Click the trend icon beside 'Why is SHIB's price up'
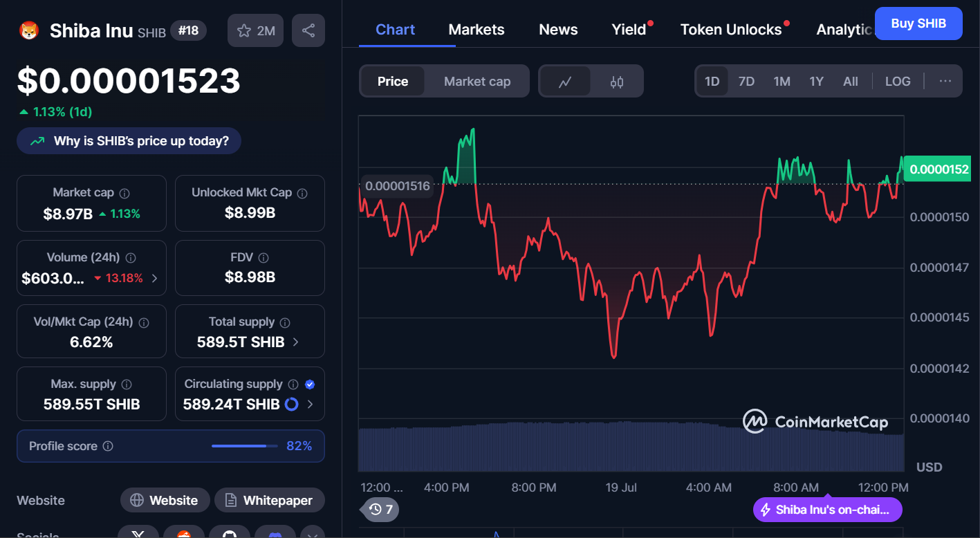The width and height of the screenshot is (980, 538). [x=37, y=141]
